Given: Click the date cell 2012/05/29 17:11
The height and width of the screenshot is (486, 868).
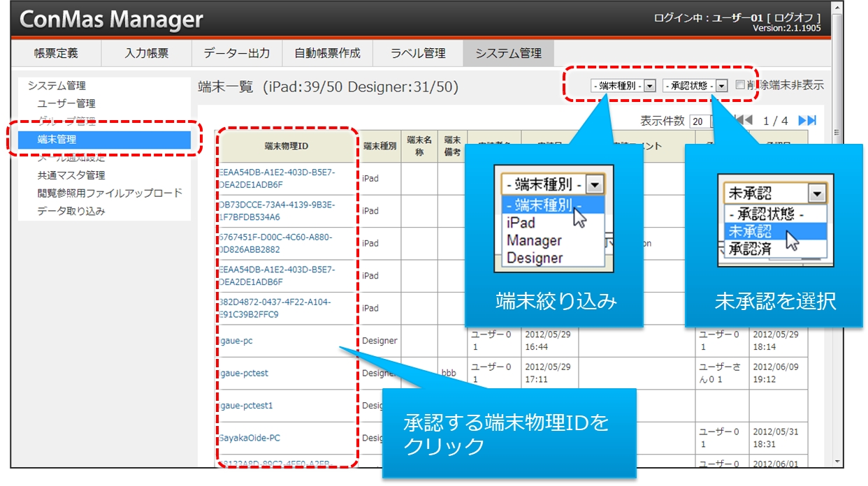Looking at the screenshot, I should (x=550, y=373).
